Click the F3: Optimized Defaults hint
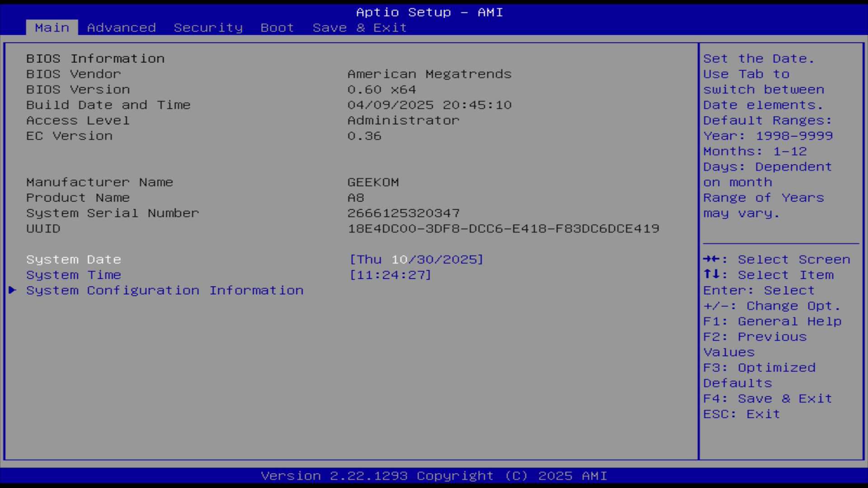The width and height of the screenshot is (868, 488). coord(759,368)
